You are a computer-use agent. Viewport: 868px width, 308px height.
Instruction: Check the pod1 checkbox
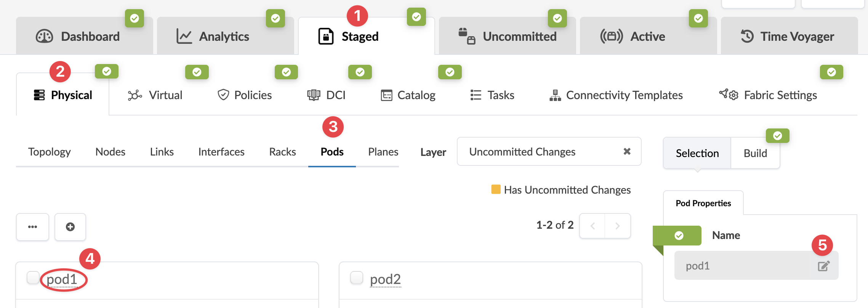pos(33,278)
